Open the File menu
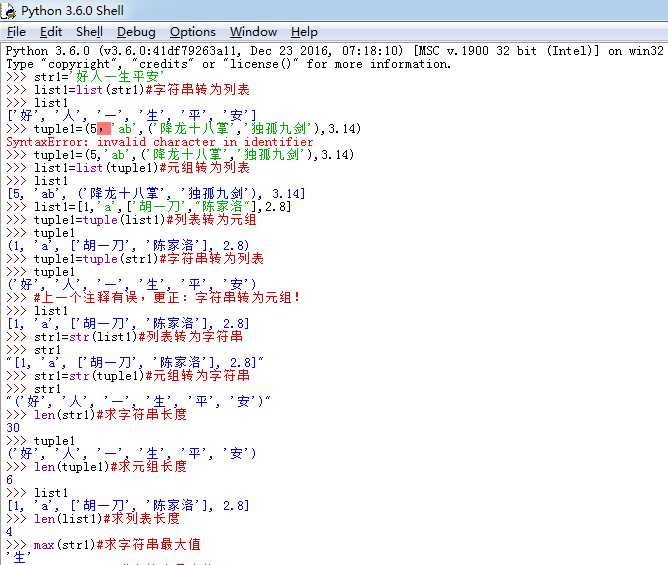668x565 pixels. [x=16, y=32]
